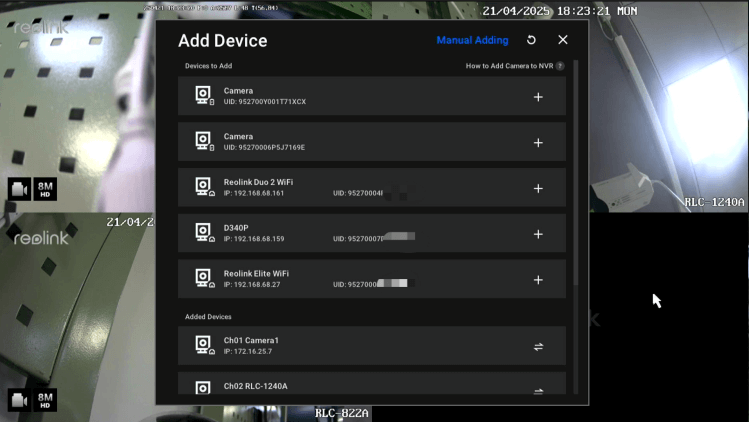This screenshot has height=422, width=749.
Task: Refresh the device list
Action: 531,40
